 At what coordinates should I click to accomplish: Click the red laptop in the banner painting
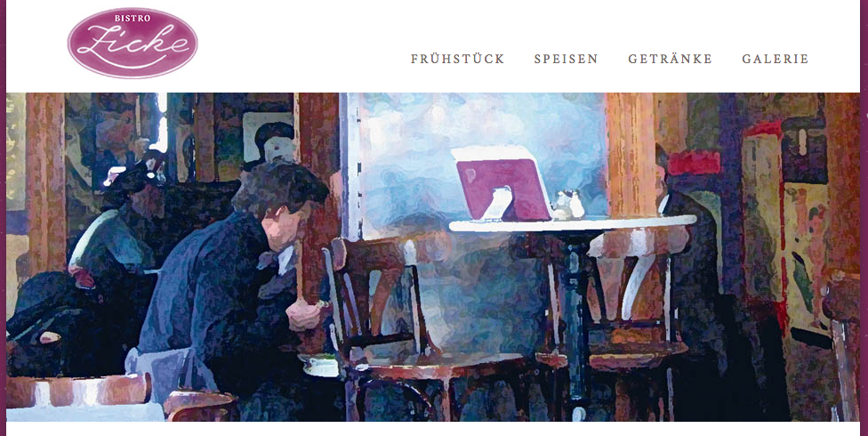(x=502, y=184)
